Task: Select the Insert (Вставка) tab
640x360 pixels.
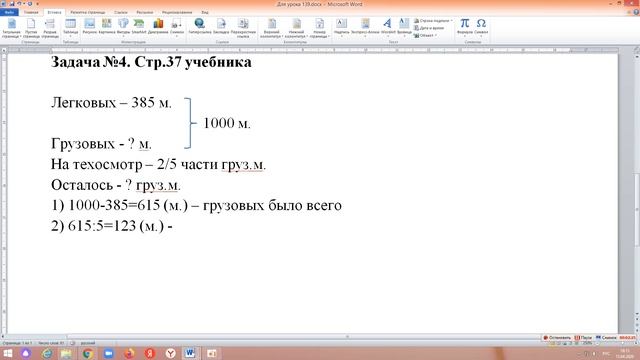Action: [54, 12]
